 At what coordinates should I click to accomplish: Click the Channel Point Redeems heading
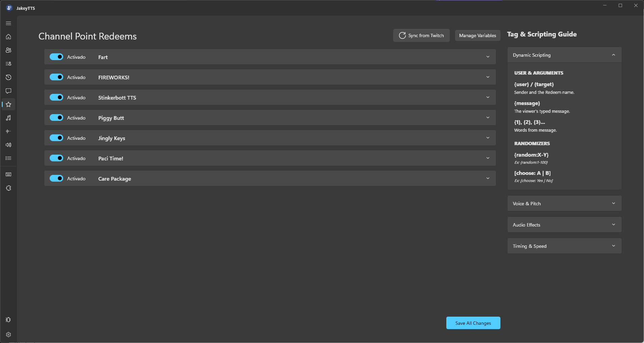pyautogui.click(x=88, y=36)
